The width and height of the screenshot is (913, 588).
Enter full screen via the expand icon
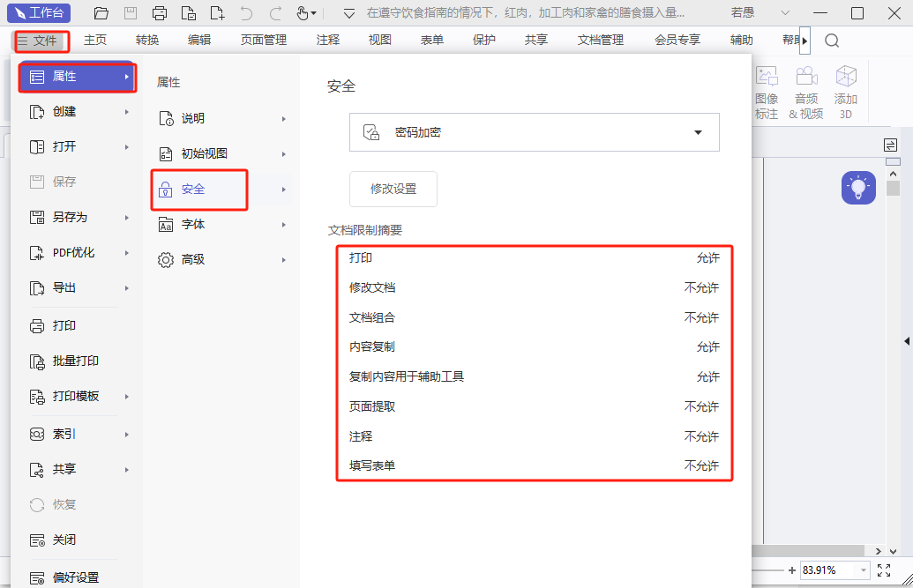(x=885, y=570)
